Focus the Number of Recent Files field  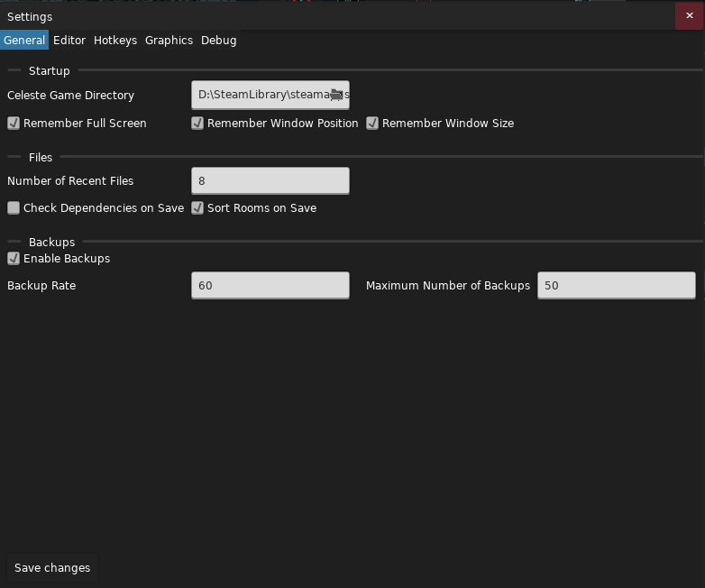tap(270, 181)
